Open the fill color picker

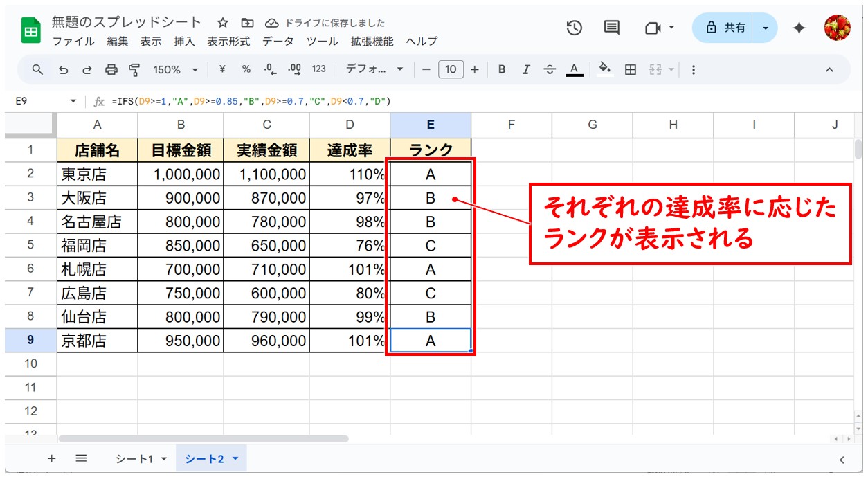605,69
